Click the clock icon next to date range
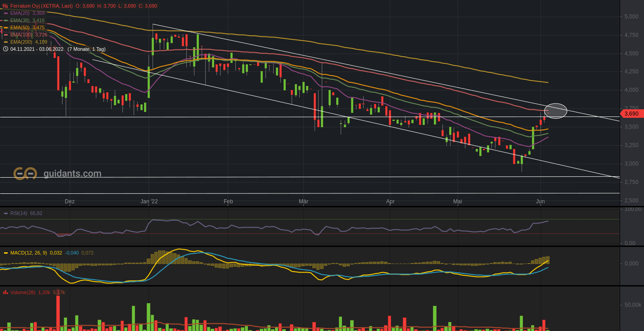 (x=5, y=49)
